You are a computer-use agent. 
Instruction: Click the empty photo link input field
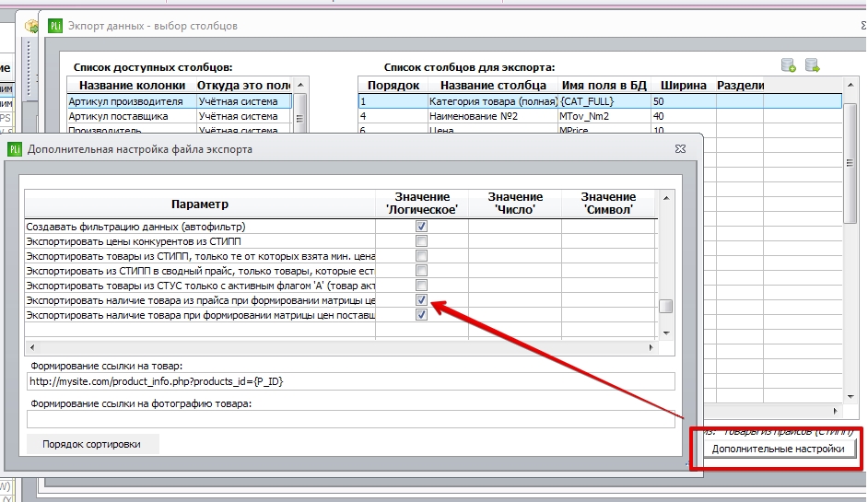tap(350, 419)
